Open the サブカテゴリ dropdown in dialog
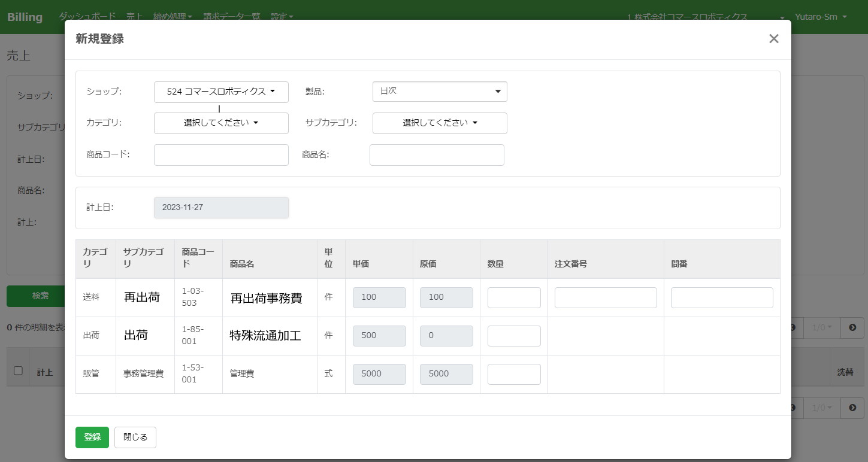The height and width of the screenshot is (462, 868). point(440,123)
